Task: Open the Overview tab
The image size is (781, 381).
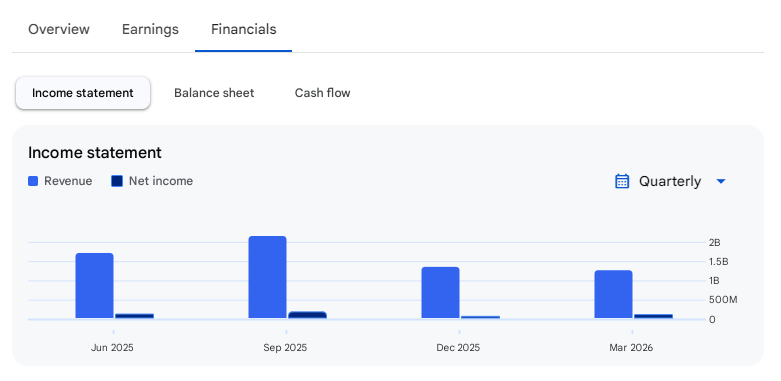Action: [59, 29]
